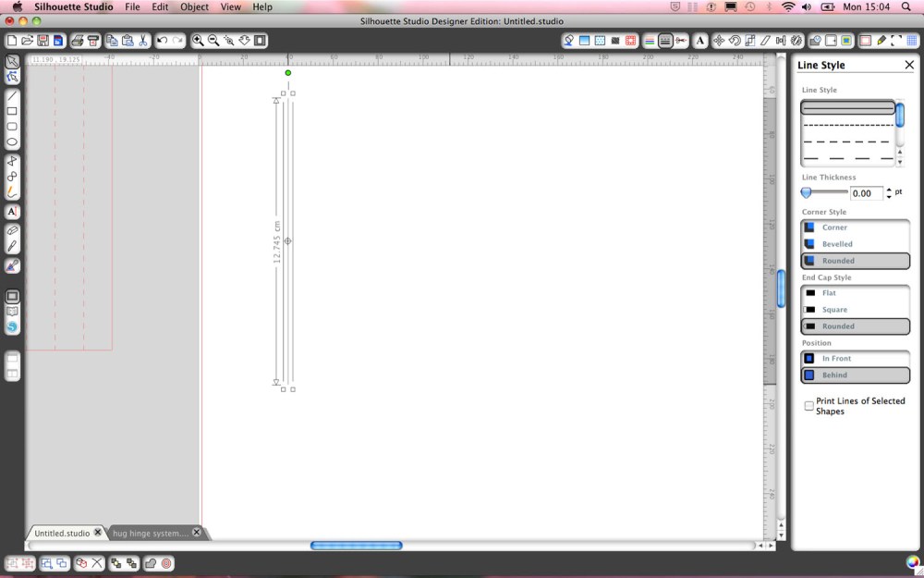Select the Freehand drawing tool
The height and width of the screenshot is (578, 924).
(x=12, y=191)
